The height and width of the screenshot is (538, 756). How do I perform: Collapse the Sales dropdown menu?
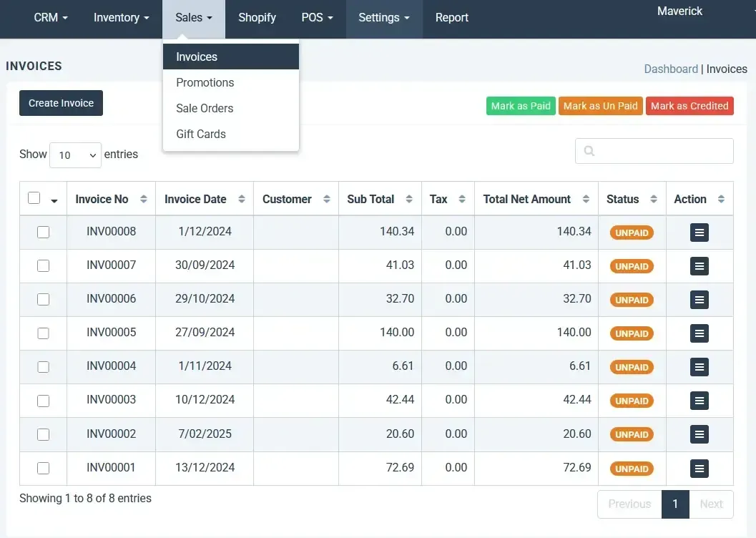[x=193, y=18]
